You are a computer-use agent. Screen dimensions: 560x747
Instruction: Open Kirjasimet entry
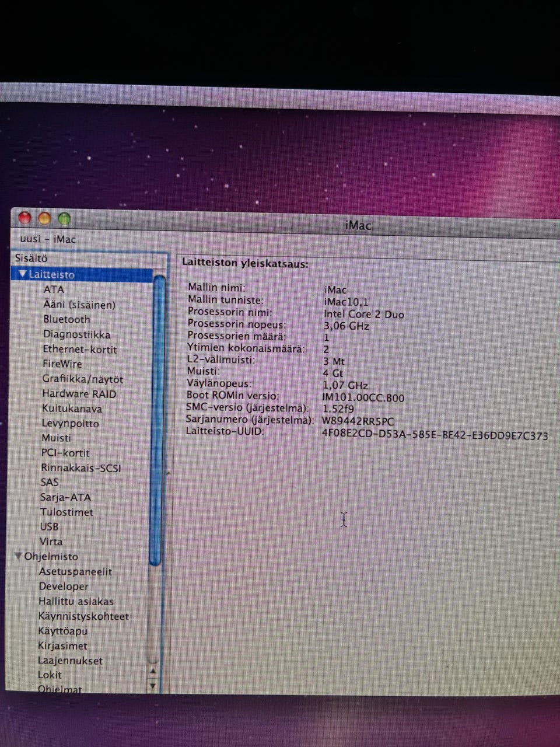click(x=62, y=646)
